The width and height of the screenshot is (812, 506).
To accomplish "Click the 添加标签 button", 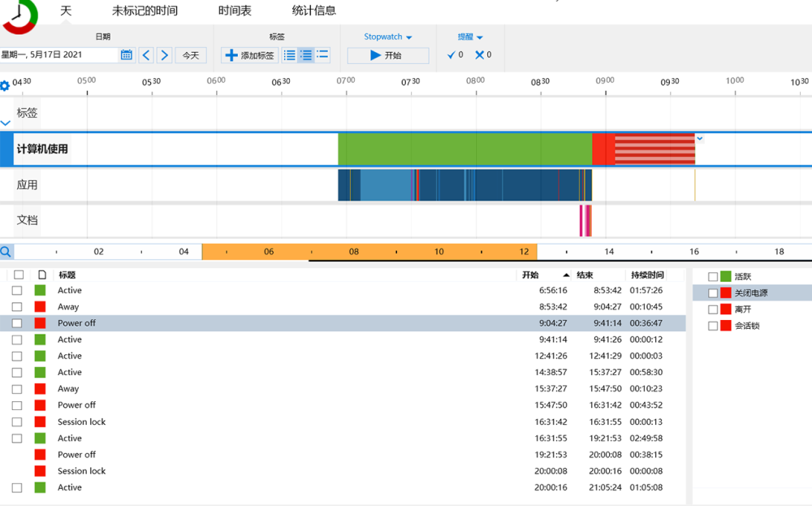I will pyautogui.click(x=249, y=55).
